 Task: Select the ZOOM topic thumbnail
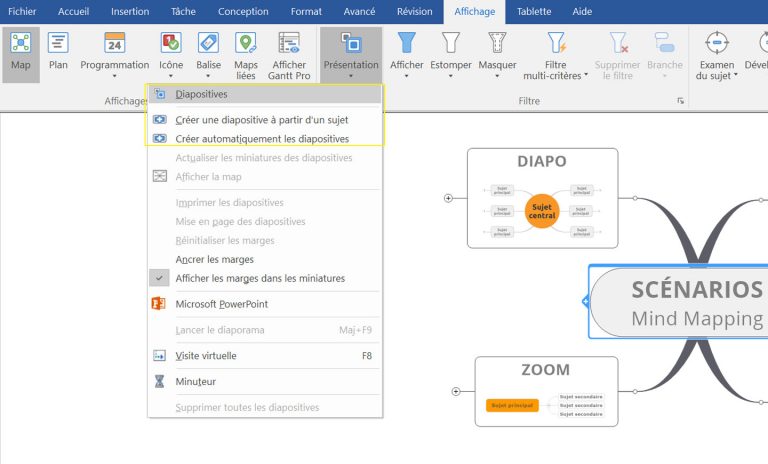[545, 391]
